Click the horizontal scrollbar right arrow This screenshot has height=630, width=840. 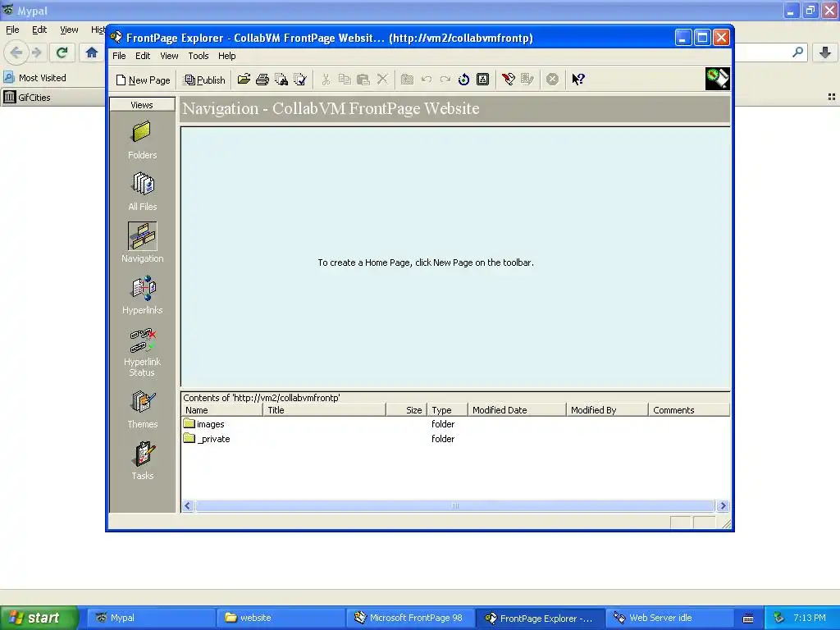point(723,505)
